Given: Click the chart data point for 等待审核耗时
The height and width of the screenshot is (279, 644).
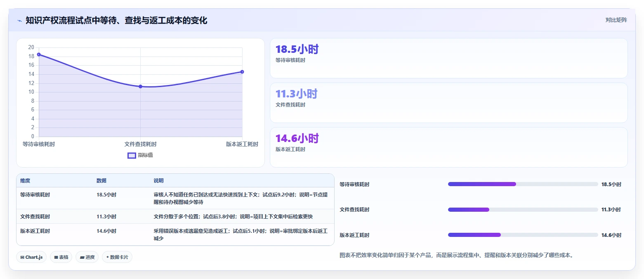Looking at the screenshot, I should click(x=39, y=54).
